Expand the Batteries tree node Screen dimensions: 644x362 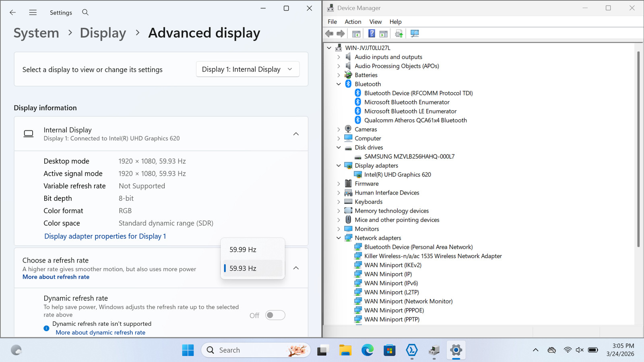point(339,75)
